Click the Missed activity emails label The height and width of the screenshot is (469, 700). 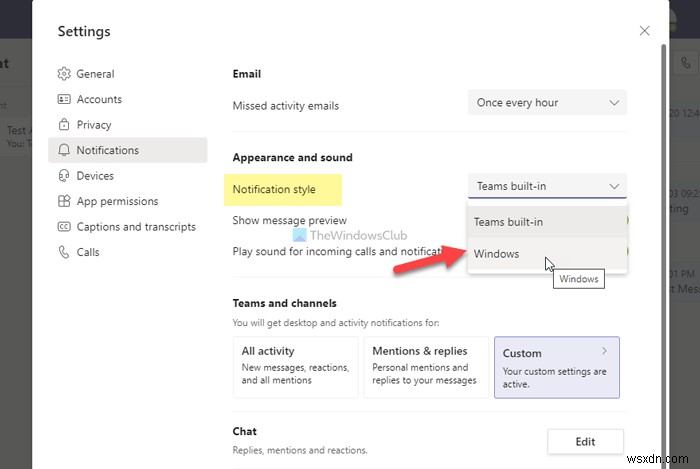[286, 106]
